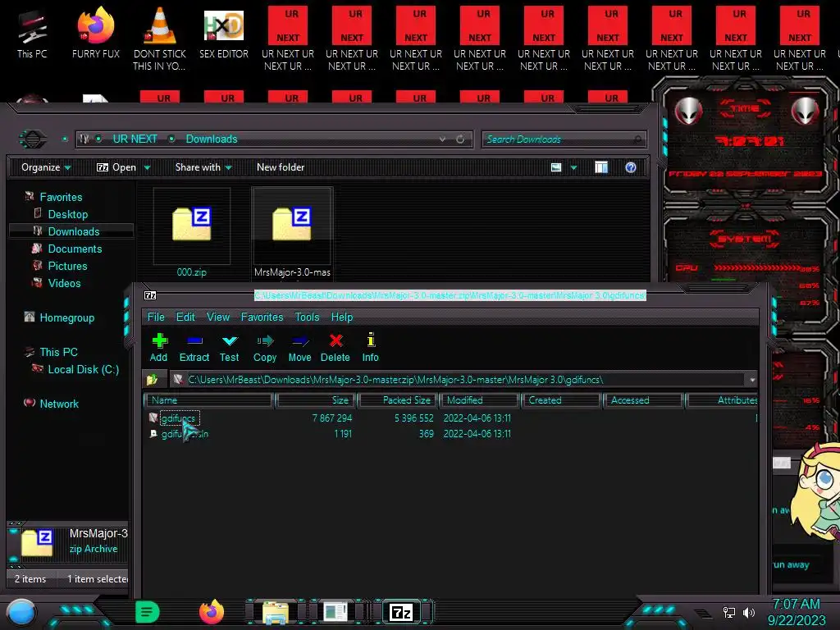The width and height of the screenshot is (840, 630).
Task: Open Explorer help icon
Action: coord(631,167)
